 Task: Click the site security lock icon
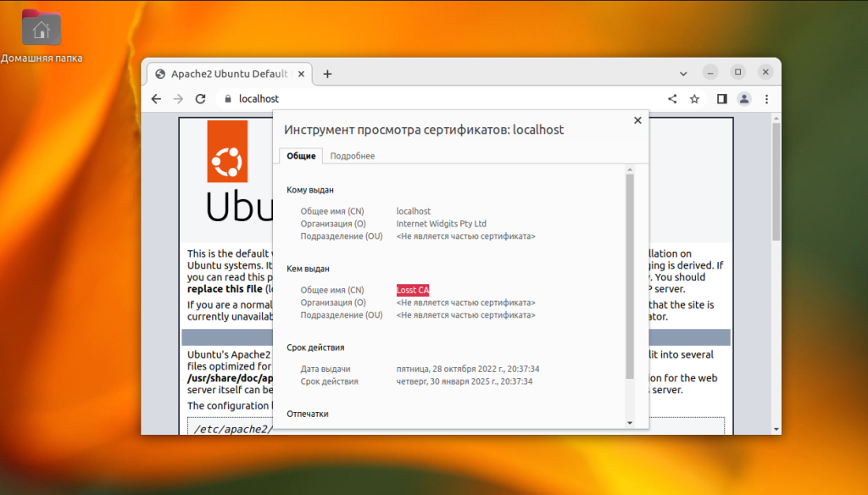[227, 98]
